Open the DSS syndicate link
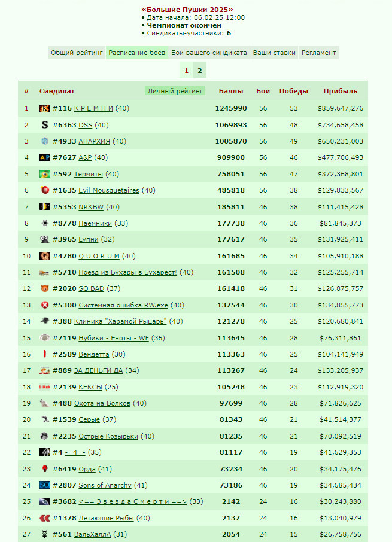Image resolution: width=392 pixels, height=542 pixels. click(86, 125)
